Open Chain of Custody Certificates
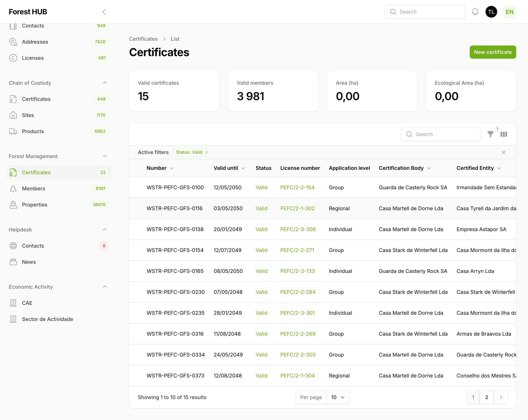Screen dimensions: 528x420 58,99
